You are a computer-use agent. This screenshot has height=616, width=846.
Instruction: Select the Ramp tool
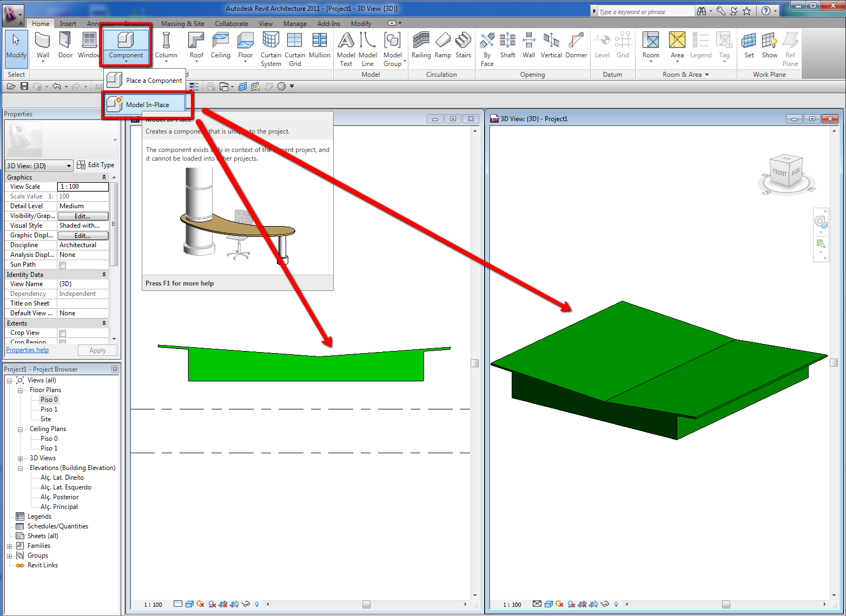click(x=443, y=45)
